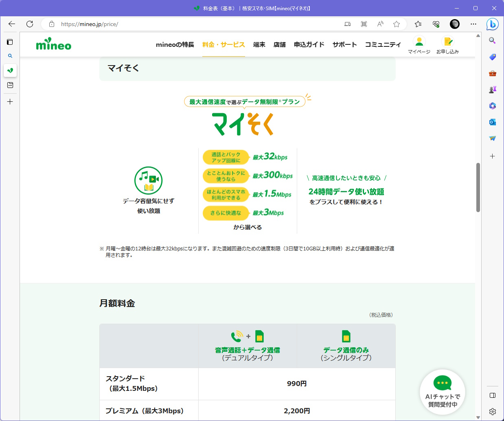This screenshot has width=504, height=421.
Task: Open the browser profile avatar
Action: [455, 24]
